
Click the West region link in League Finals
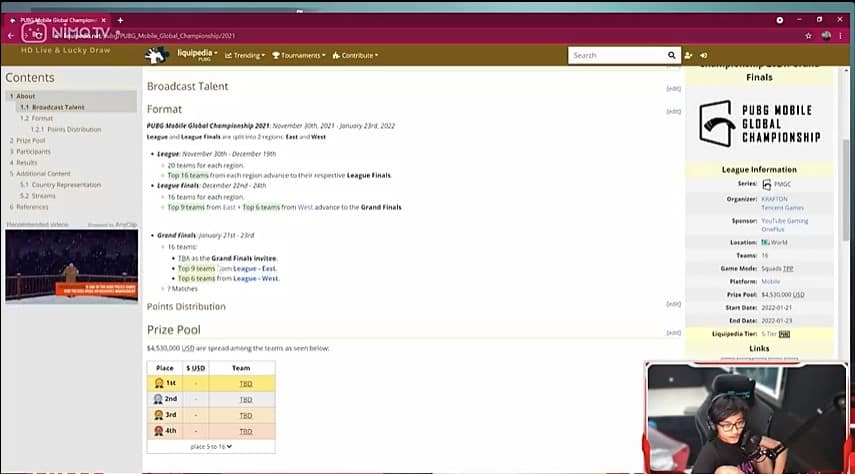[x=305, y=207]
